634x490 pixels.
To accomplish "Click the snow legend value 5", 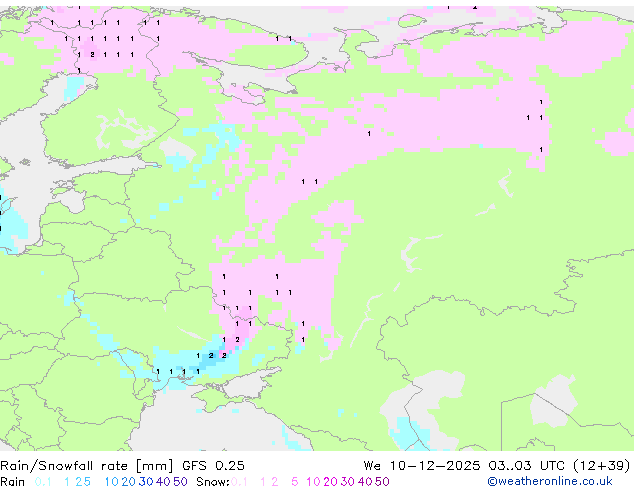I will tap(295, 482).
